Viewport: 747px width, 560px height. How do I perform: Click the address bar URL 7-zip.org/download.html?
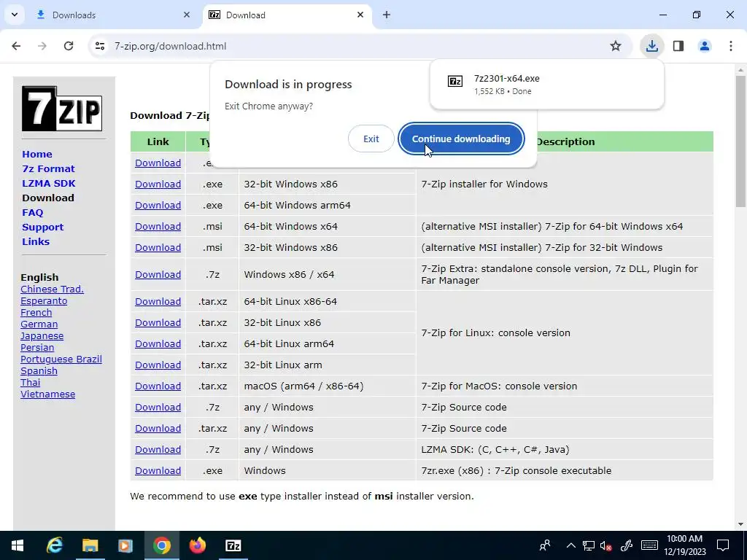(171, 46)
